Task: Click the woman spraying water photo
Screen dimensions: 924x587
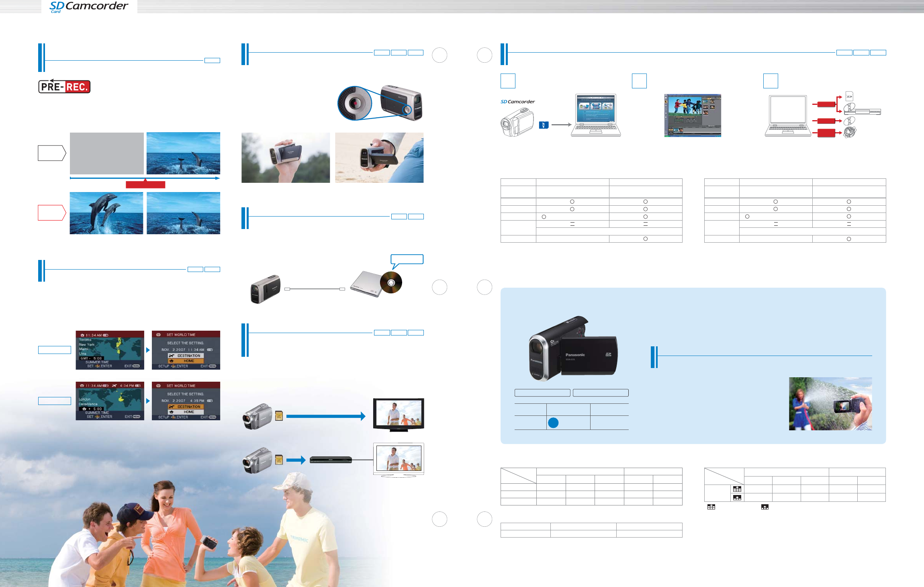Action: (x=830, y=403)
